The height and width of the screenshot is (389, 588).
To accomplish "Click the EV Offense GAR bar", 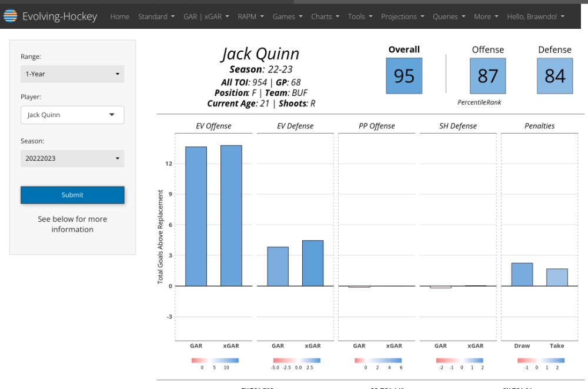I will (x=196, y=217).
